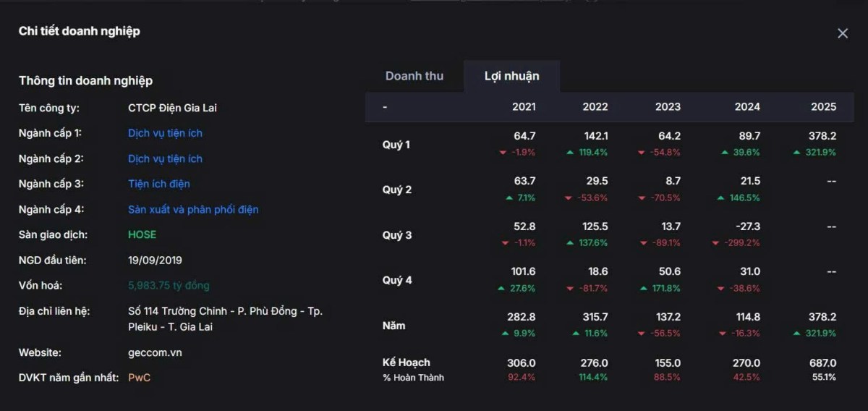
Task: Click the red down arrow beside -54.8%
Action: pos(642,153)
